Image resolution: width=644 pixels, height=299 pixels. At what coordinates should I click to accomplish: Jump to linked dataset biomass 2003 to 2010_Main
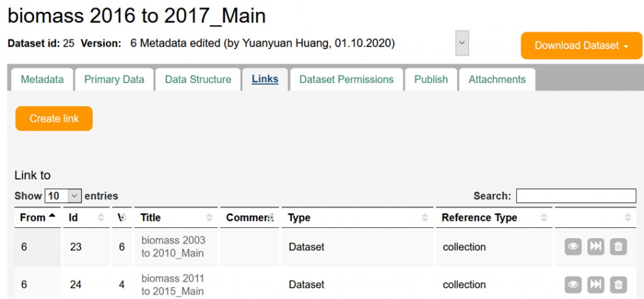tap(596, 247)
